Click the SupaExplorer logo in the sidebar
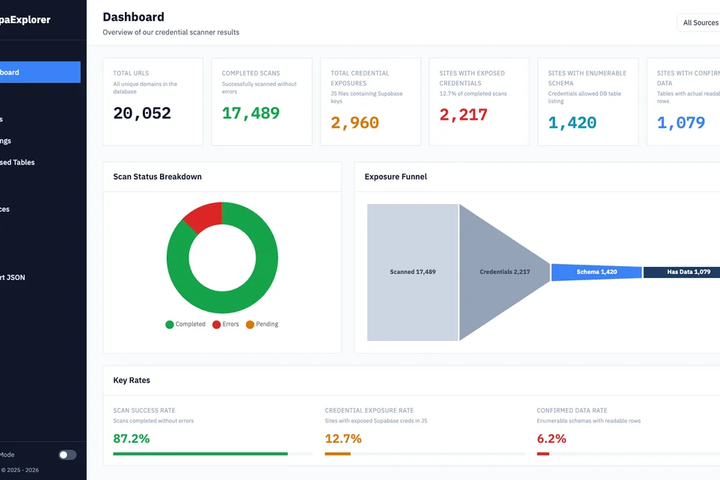This screenshot has width=720, height=480. 25,20
